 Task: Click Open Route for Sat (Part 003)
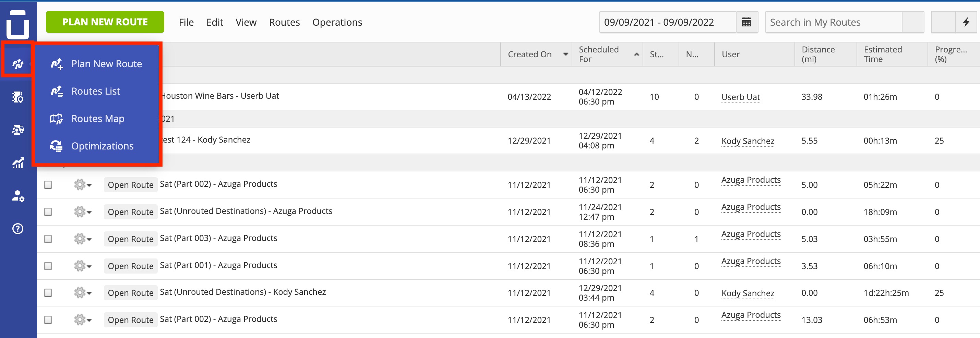pyautogui.click(x=131, y=239)
